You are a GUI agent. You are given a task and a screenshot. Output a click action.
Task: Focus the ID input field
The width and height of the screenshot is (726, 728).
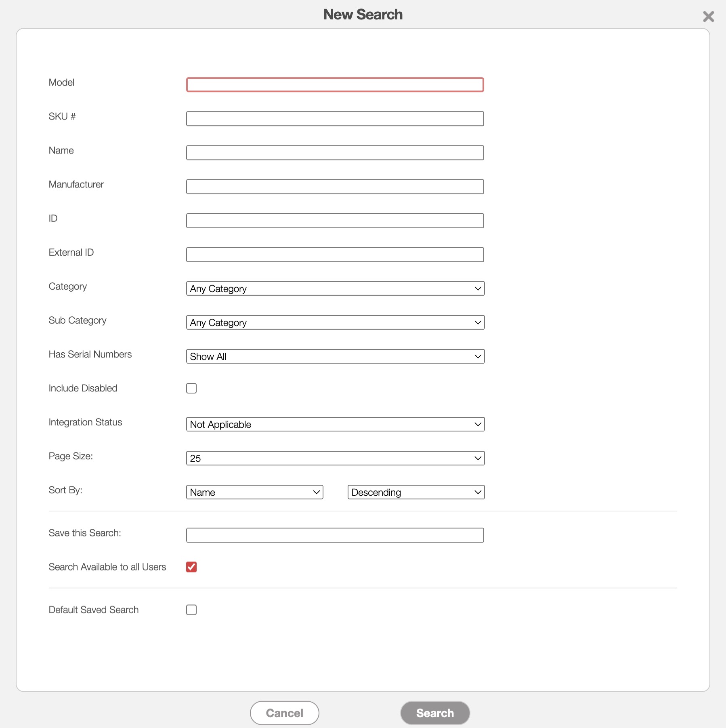[x=335, y=221]
